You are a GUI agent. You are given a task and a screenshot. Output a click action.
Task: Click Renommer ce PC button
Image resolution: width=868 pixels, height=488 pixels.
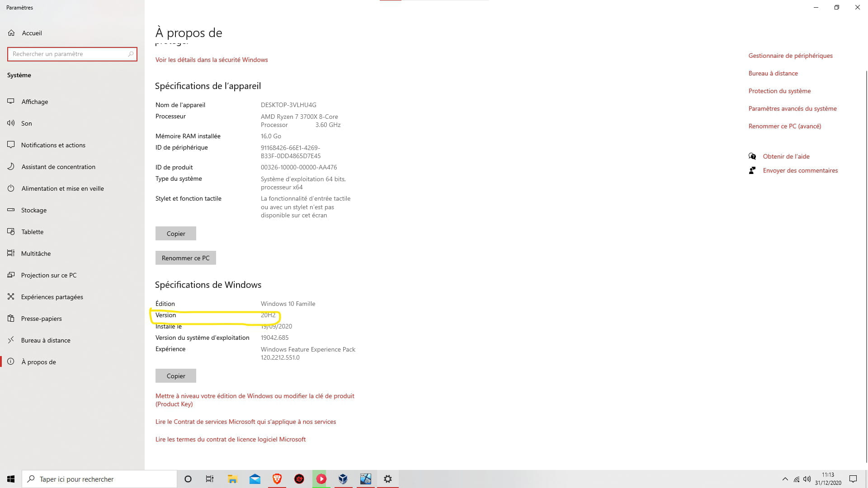(186, 258)
